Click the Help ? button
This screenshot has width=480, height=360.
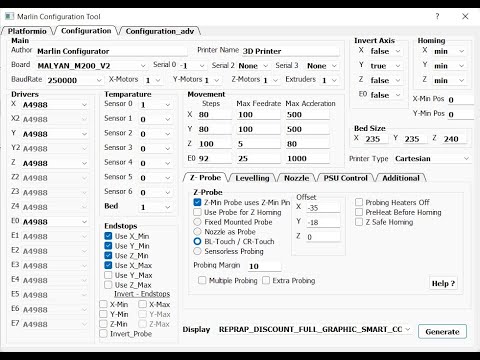(x=443, y=283)
